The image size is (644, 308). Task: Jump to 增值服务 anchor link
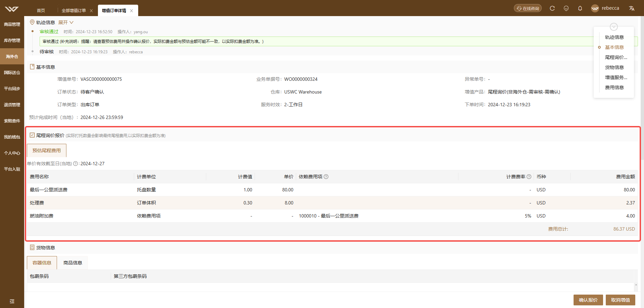pos(616,77)
